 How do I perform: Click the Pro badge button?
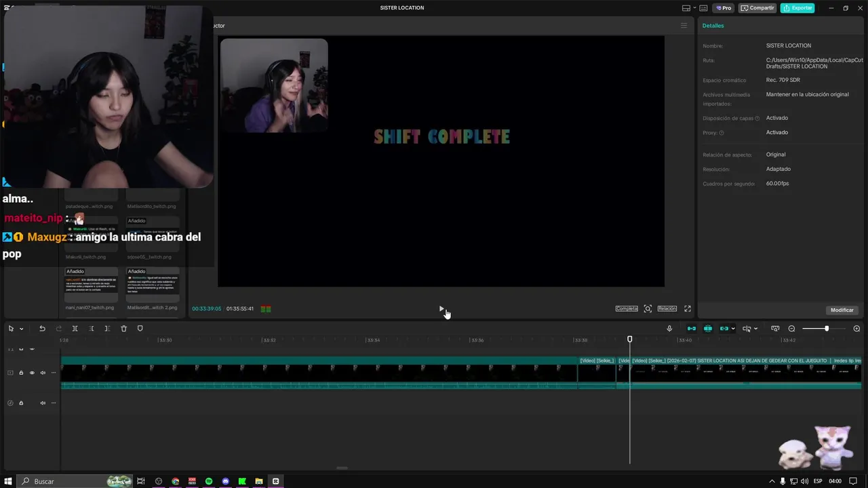(x=724, y=8)
